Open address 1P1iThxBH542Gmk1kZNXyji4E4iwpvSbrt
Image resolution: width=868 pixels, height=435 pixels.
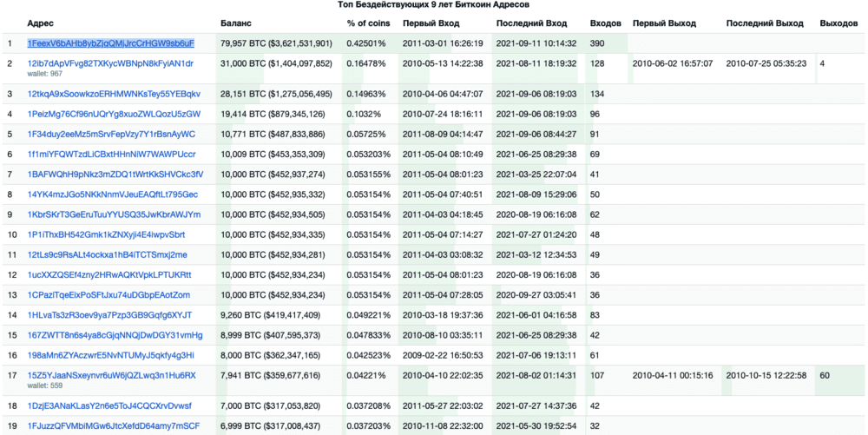tap(106, 234)
